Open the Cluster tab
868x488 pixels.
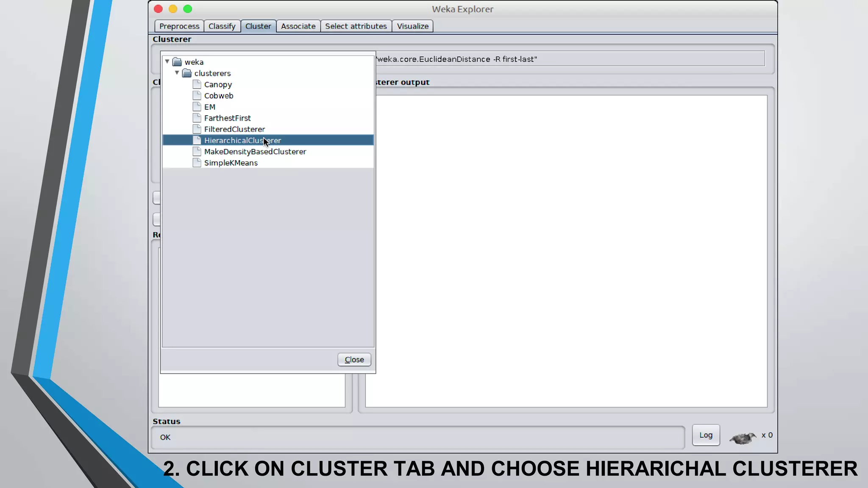[x=258, y=26]
